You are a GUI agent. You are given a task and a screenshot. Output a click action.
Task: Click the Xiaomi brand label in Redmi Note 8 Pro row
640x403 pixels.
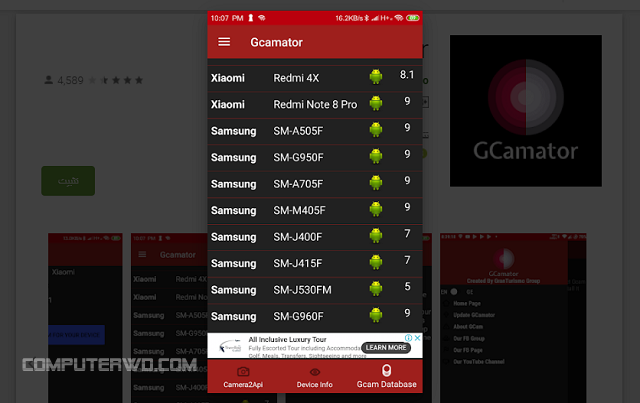click(228, 105)
